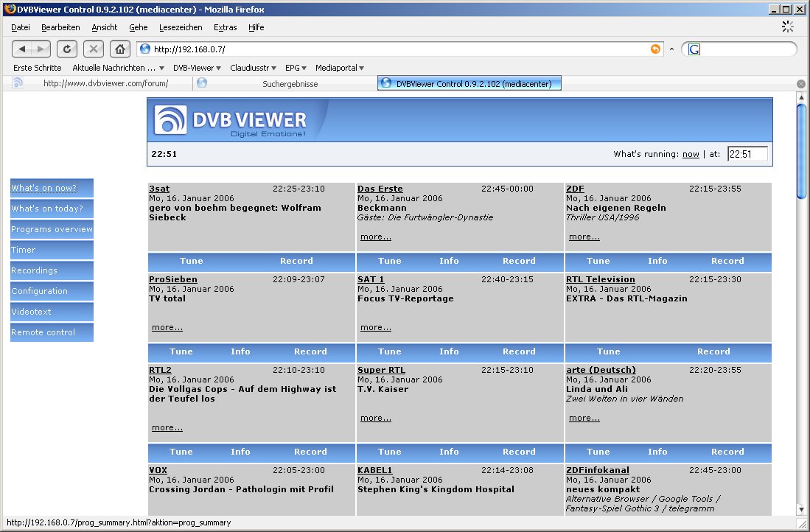Image resolution: width=810 pixels, height=532 pixels.
Task: Open the Bearbeiten menu
Action: (x=60, y=27)
